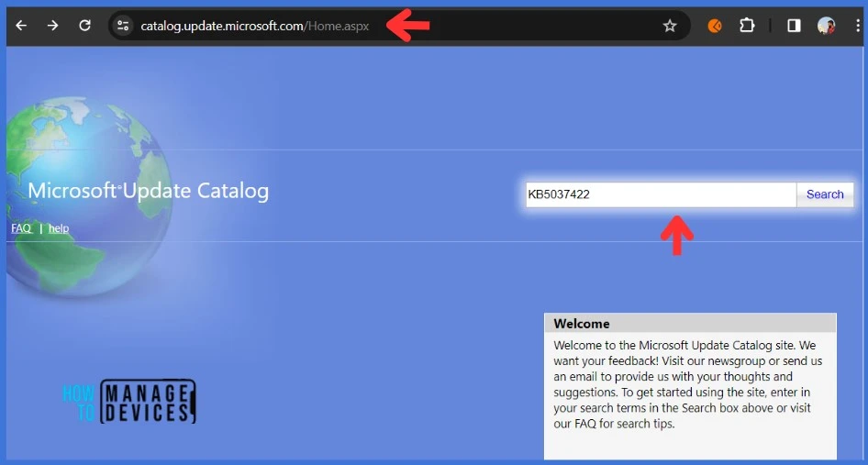868x465 pixels.
Task: Open the profile avatar menu
Action: click(826, 26)
